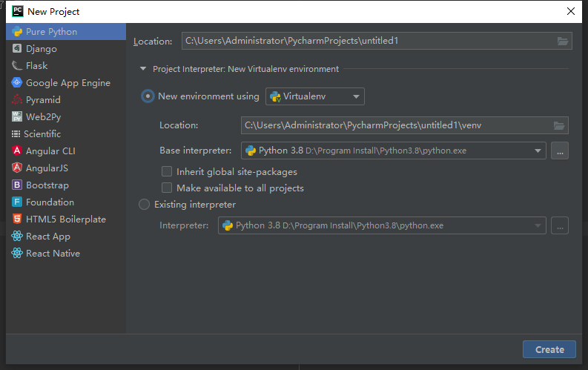Choose HTML5 Boilerplate project type label

(66, 219)
